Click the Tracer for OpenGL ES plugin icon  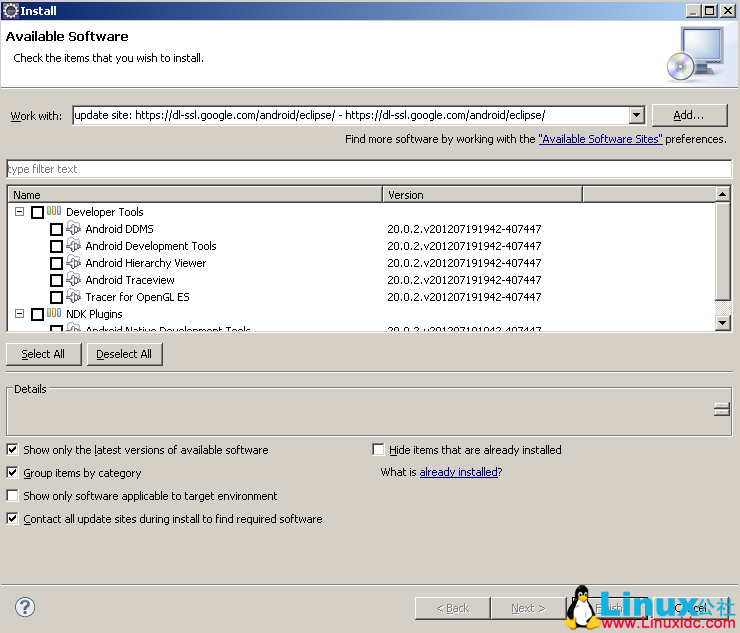[x=74, y=297]
